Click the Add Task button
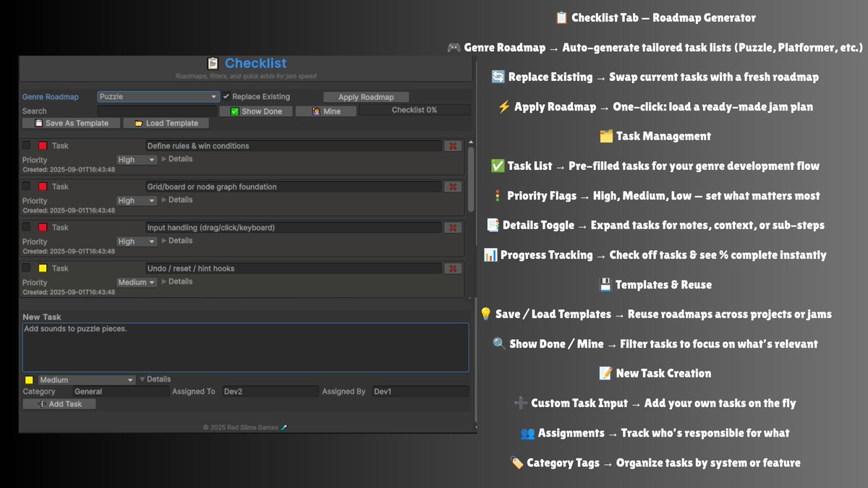The width and height of the screenshot is (868, 488). point(59,404)
